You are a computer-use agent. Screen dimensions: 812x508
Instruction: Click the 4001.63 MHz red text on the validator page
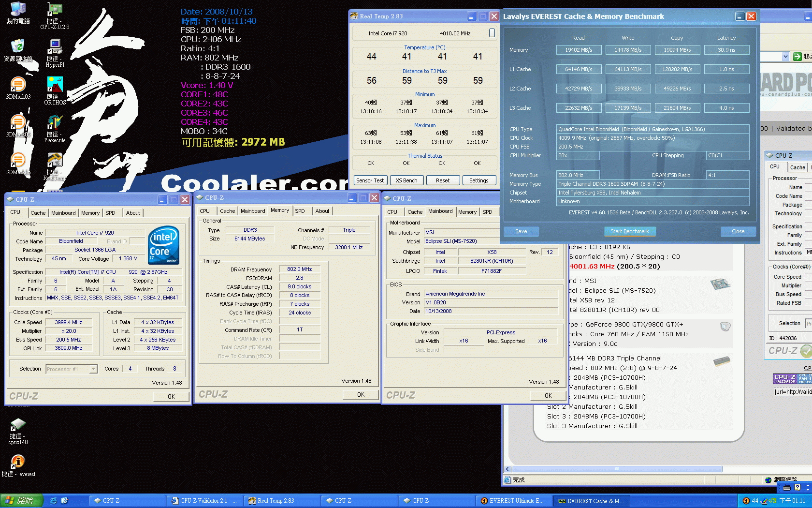click(x=592, y=266)
